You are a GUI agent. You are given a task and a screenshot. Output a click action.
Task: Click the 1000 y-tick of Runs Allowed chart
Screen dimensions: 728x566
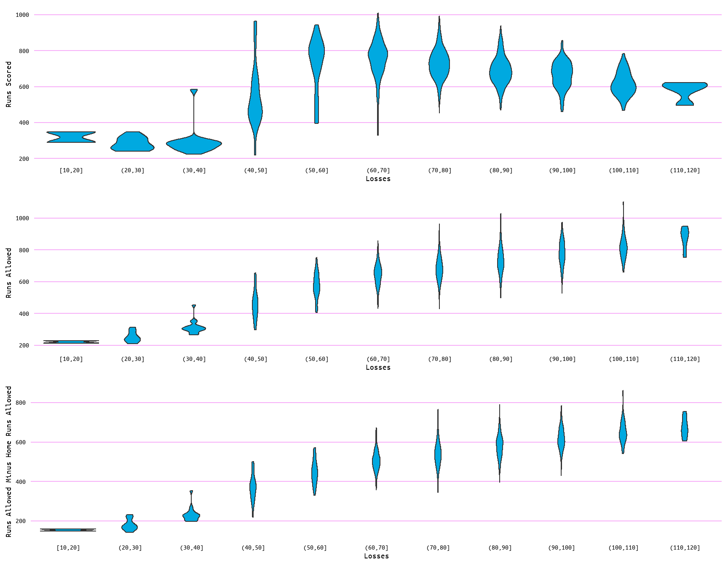[x=22, y=218]
